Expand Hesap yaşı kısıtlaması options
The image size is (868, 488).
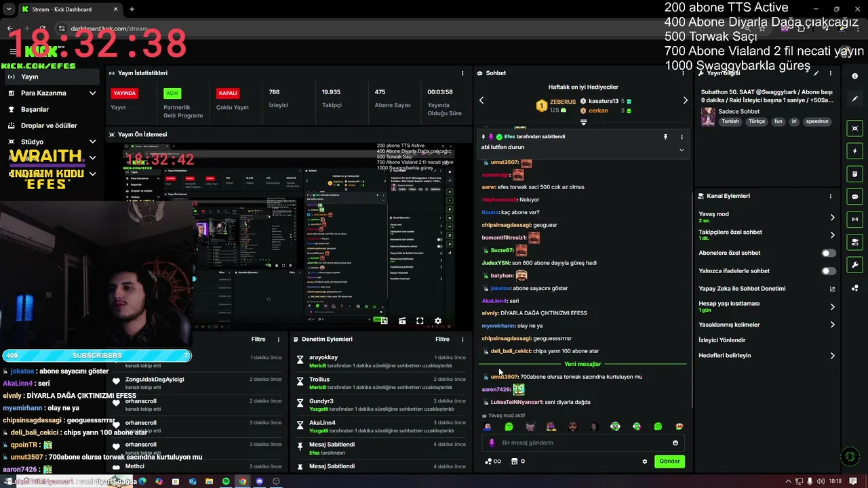click(833, 307)
